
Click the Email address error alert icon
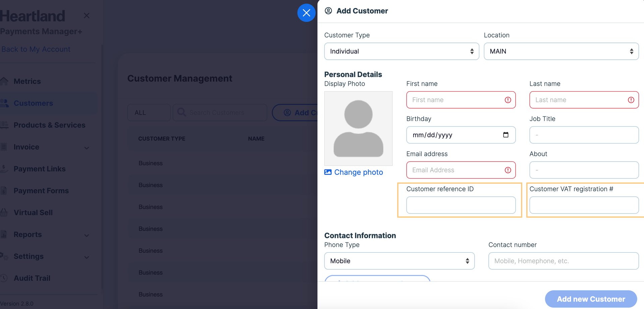tap(508, 170)
